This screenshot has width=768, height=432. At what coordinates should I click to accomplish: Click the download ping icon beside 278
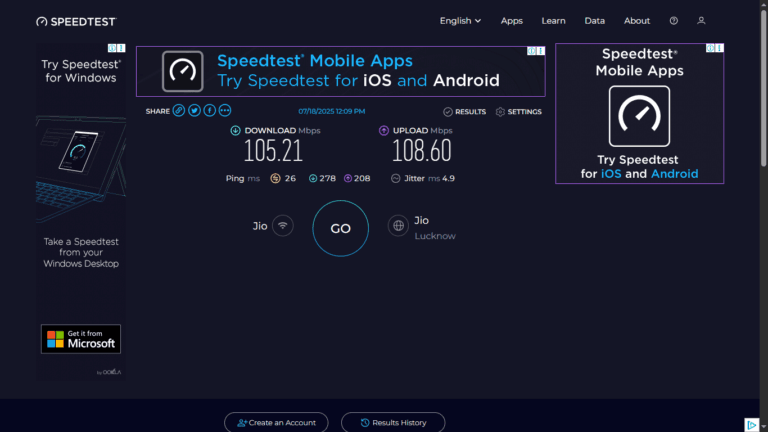coord(312,178)
